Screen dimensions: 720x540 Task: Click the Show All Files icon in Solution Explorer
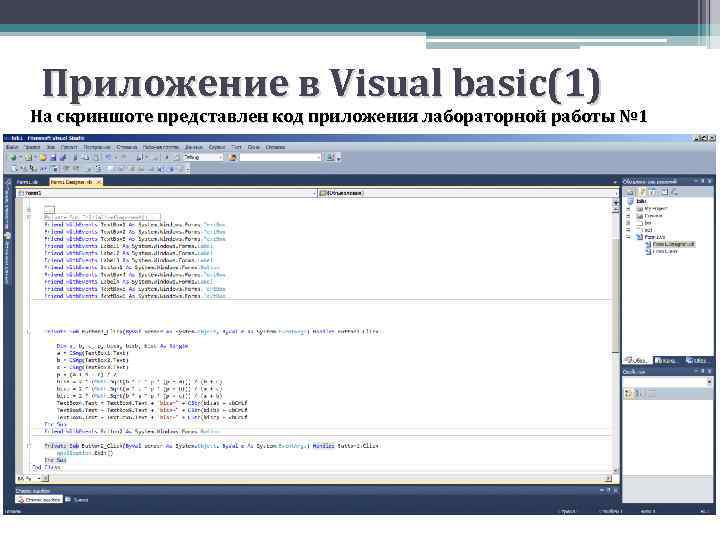(x=643, y=192)
